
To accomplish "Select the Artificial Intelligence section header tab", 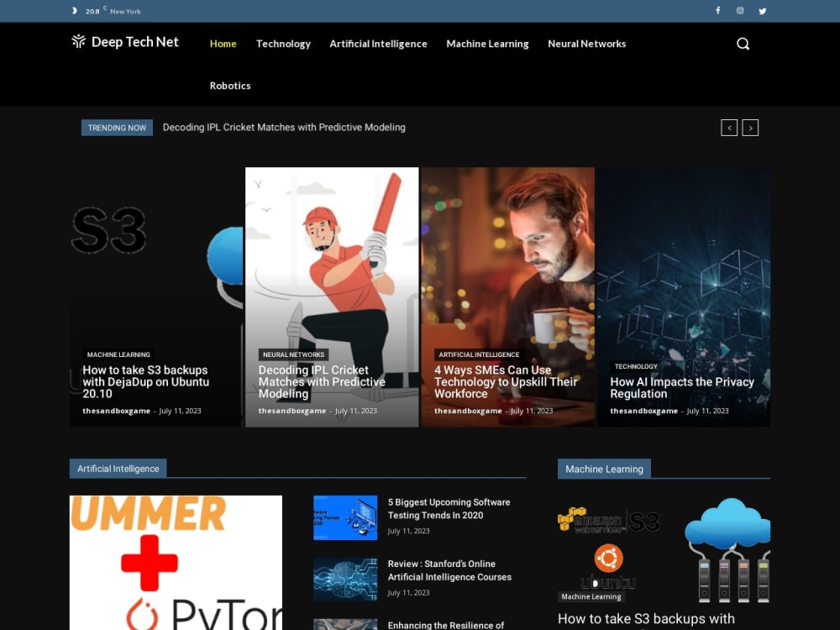I will coord(118,468).
